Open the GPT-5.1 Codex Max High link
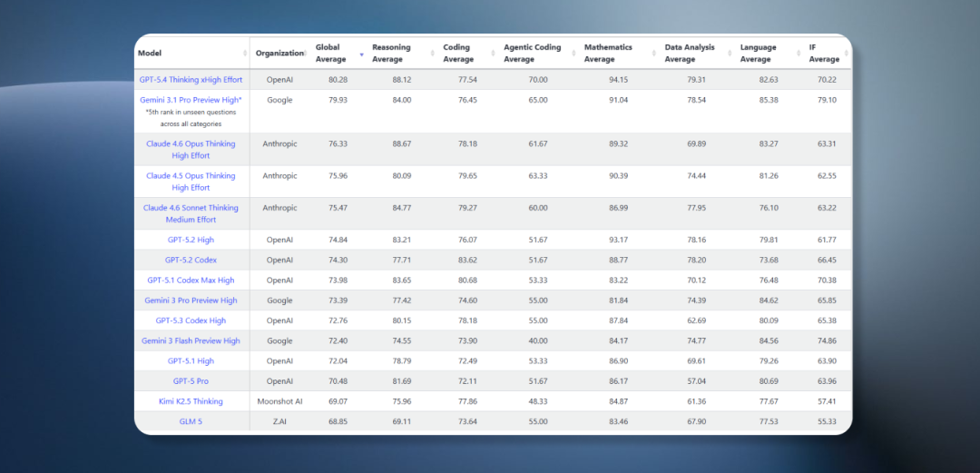The height and width of the screenshot is (473, 980). (191, 281)
